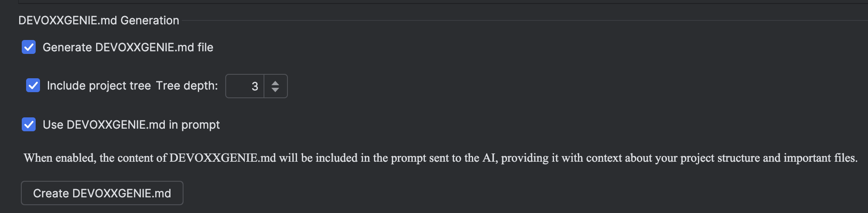Increase tree depth with up arrow
868x213 pixels.
275,83
